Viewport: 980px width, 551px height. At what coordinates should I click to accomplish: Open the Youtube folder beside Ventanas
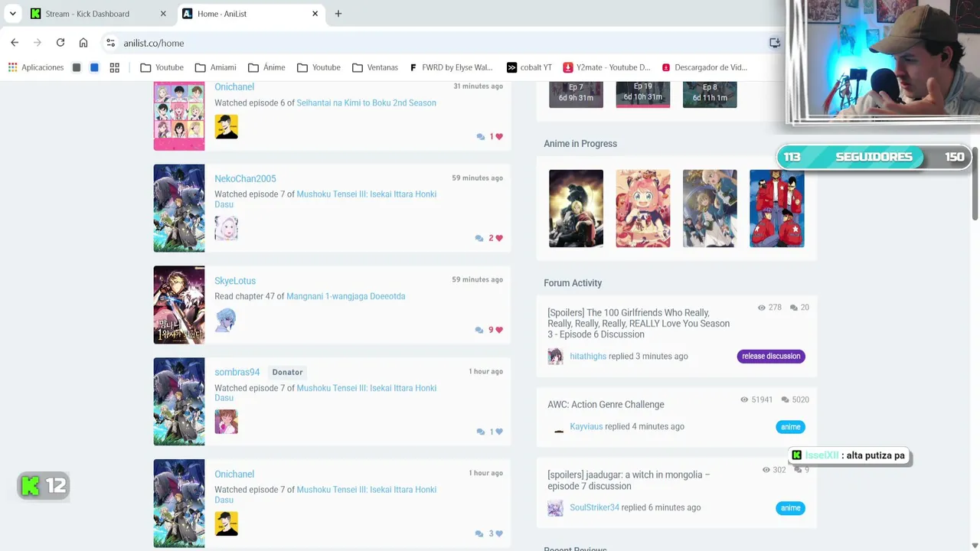319,67
